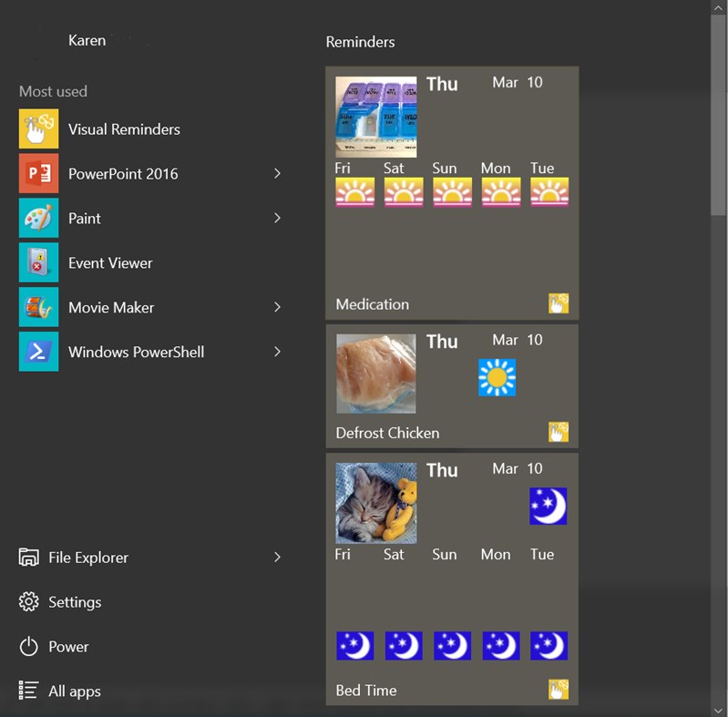The width and height of the screenshot is (728, 717).
Task: Open the Event Viewer icon
Action: (38, 262)
